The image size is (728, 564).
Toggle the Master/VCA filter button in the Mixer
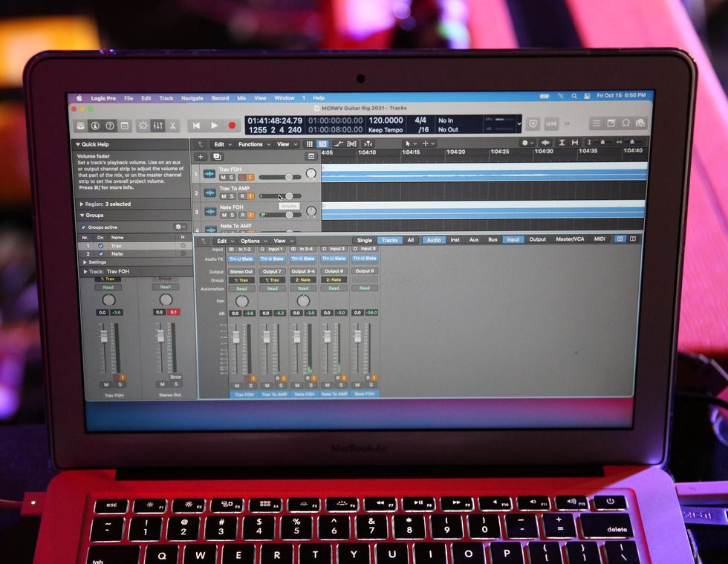[x=570, y=239]
